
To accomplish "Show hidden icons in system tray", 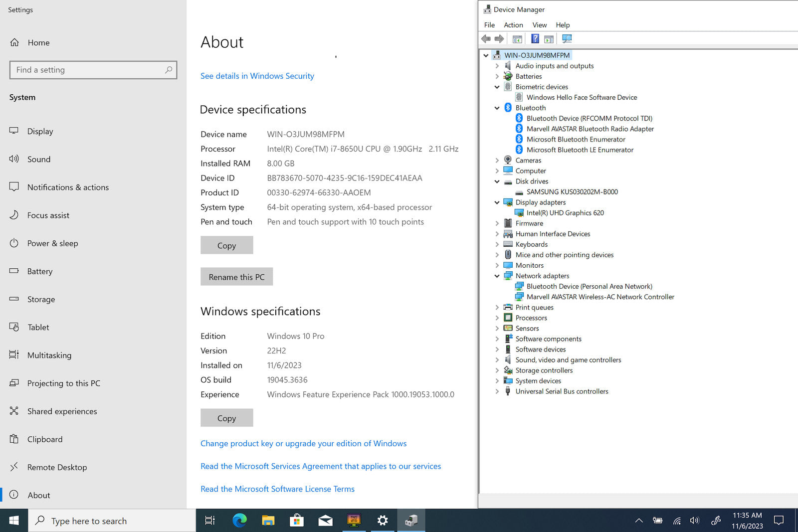I will (639, 521).
